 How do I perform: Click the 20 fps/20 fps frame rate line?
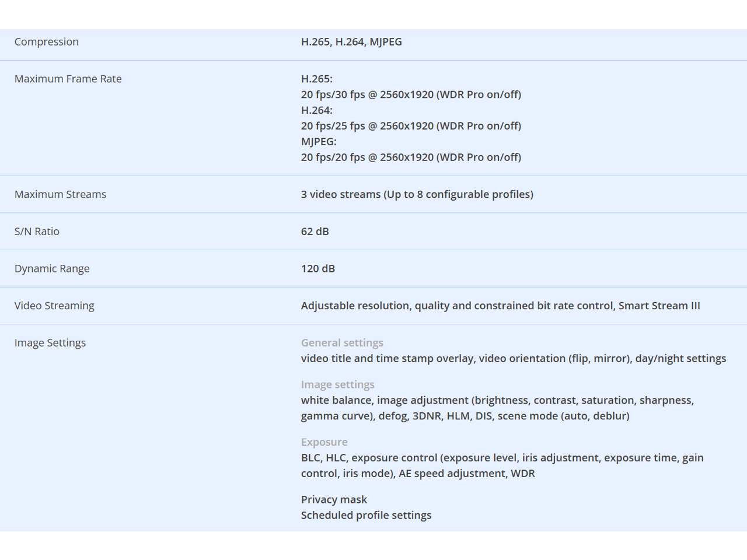pos(411,157)
